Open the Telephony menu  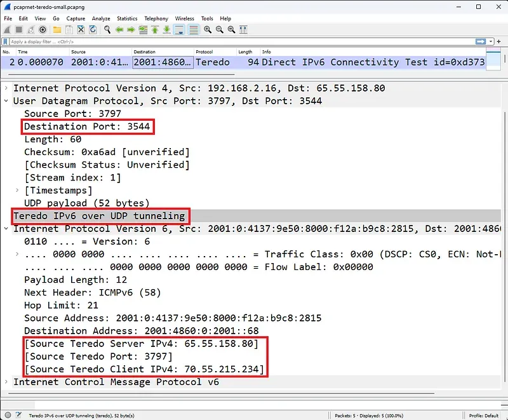[x=156, y=18]
